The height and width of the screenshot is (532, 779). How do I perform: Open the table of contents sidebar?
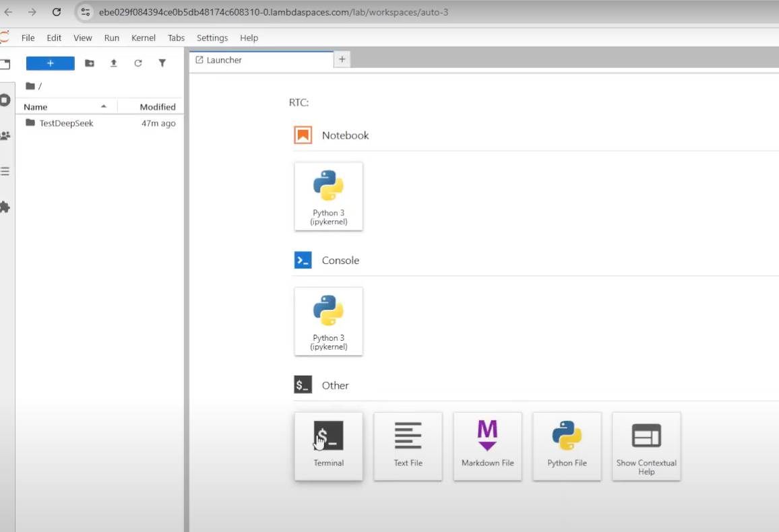[5, 171]
